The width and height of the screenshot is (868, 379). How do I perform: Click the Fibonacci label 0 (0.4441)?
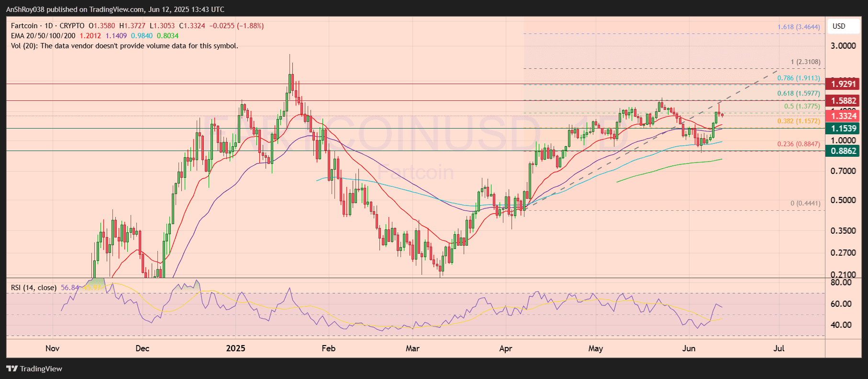click(805, 203)
